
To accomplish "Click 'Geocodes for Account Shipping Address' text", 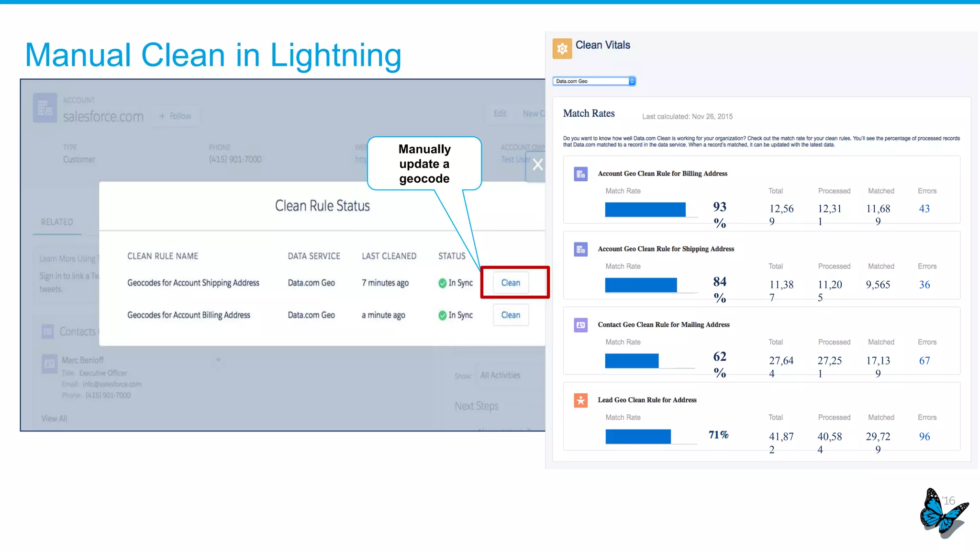I will pos(193,283).
